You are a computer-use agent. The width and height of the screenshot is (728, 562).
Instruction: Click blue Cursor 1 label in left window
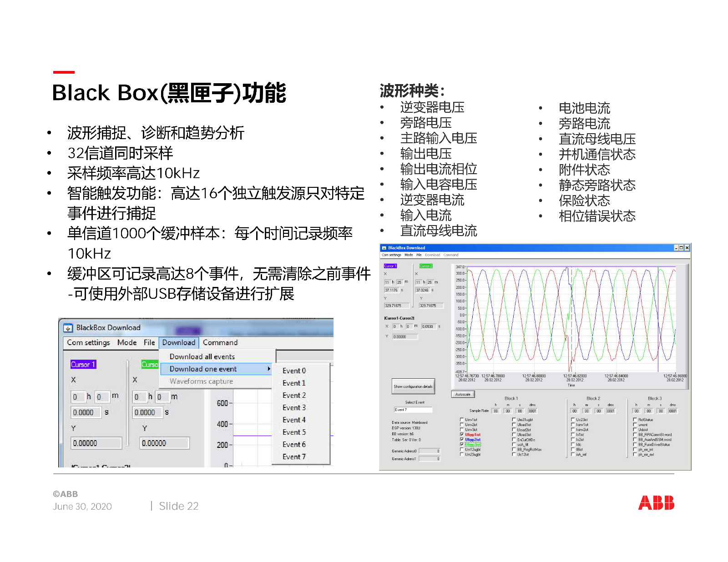83,364
